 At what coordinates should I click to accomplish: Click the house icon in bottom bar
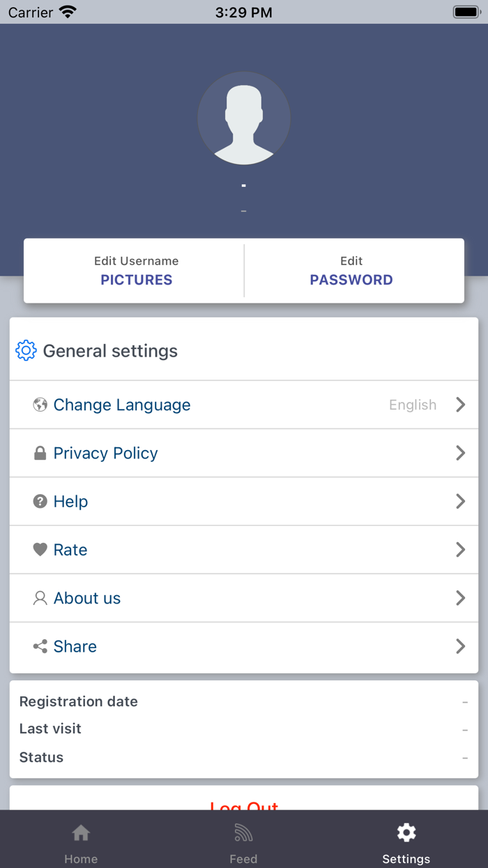(81, 832)
